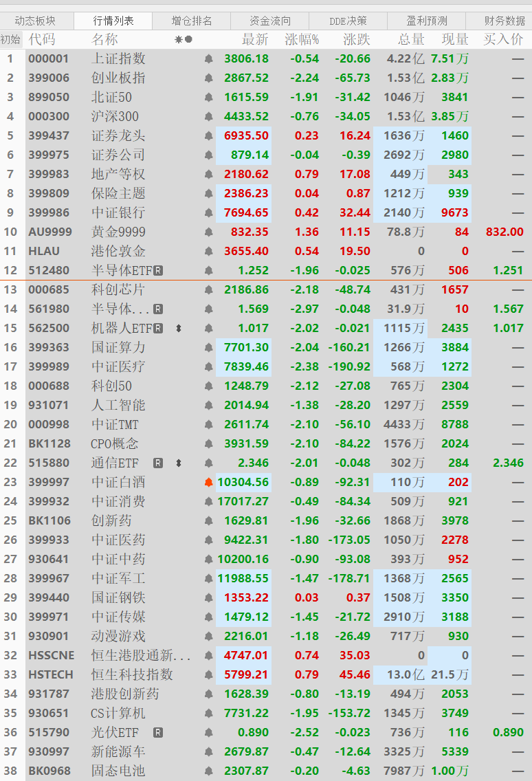532x781 pixels.
Task: Select the stock code 399006
Action: [49, 78]
